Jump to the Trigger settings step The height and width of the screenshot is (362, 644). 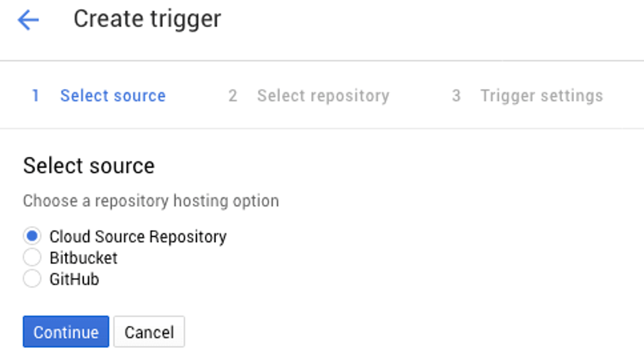541,96
